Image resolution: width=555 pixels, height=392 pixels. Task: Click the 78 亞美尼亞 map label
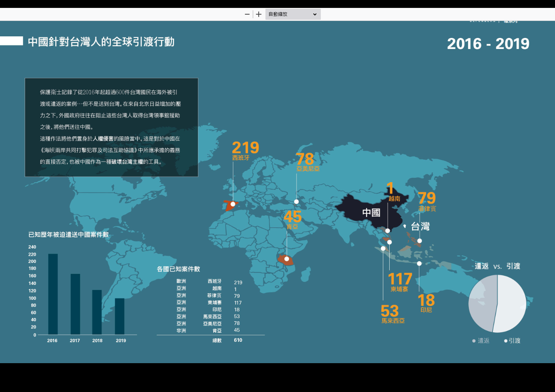(x=307, y=162)
